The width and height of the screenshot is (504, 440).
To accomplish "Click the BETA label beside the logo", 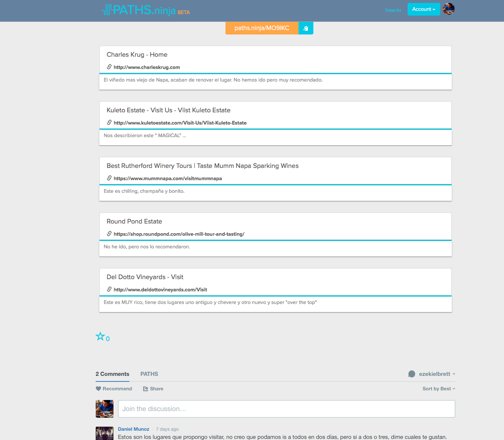I will coord(184,12).
